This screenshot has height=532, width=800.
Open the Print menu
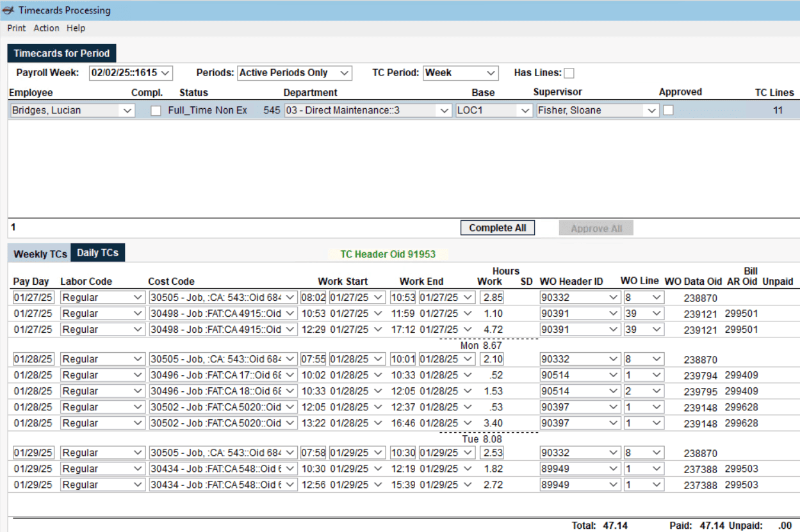coord(16,28)
